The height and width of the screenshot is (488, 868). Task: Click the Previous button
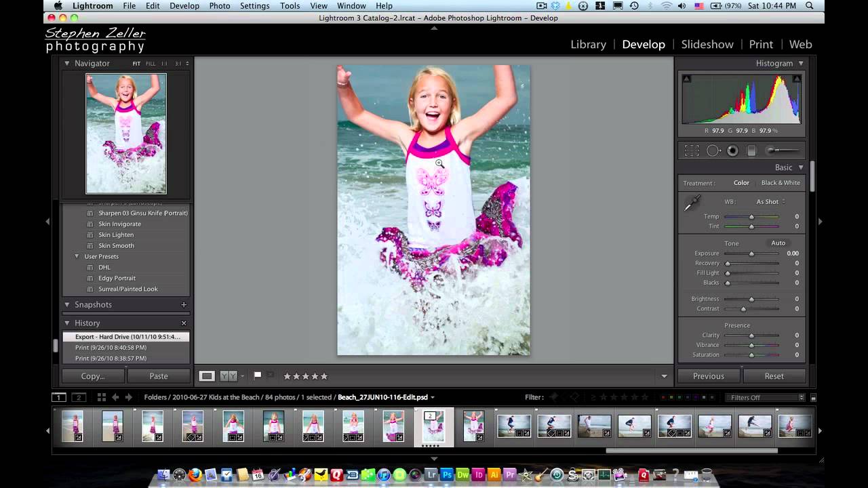pos(708,376)
